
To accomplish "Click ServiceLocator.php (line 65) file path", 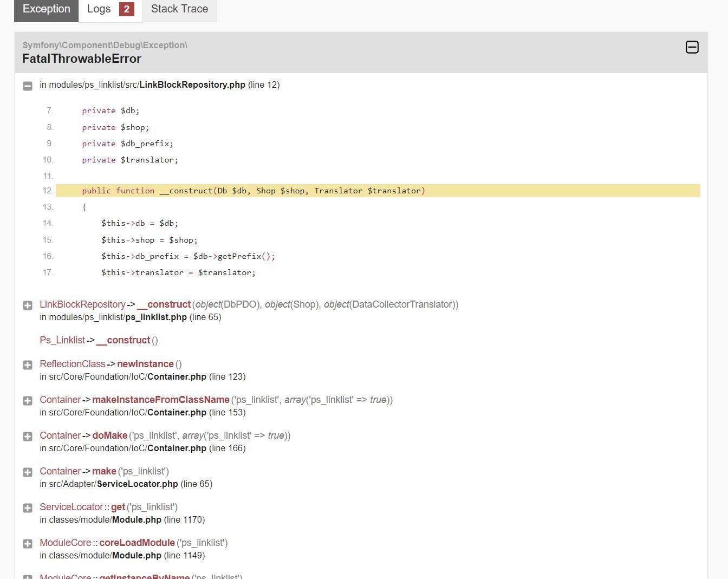I will pyautogui.click(x=126, y=484).
